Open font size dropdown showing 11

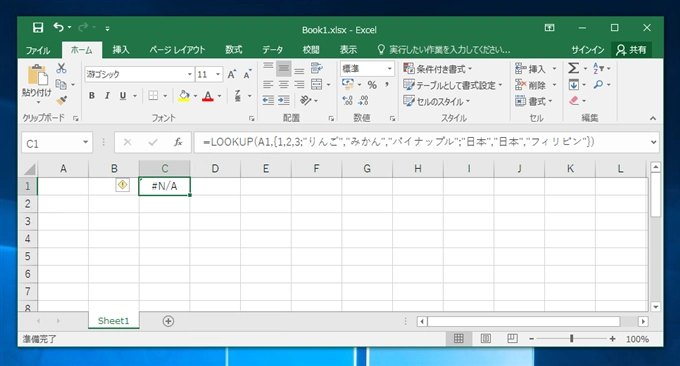(218, 74)
